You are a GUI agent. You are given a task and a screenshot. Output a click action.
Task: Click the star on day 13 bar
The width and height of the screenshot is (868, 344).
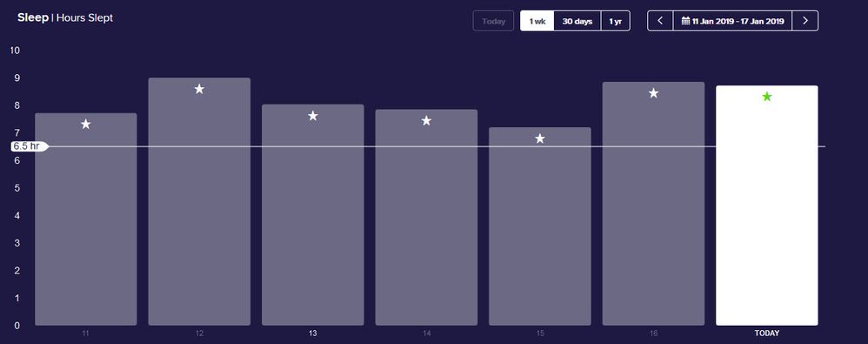[x=313, y=116]
